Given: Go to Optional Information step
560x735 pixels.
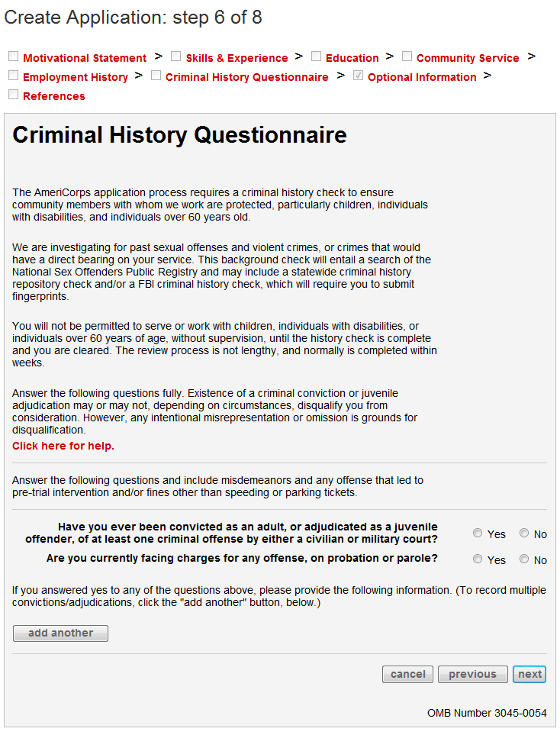Looking at the screenshot, I should 421,77.
